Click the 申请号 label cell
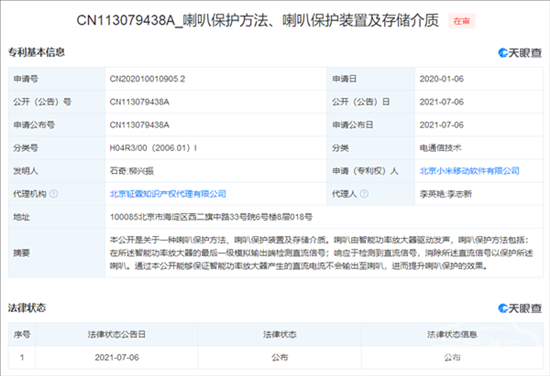The image size is (550, 376). pos(57,79)
